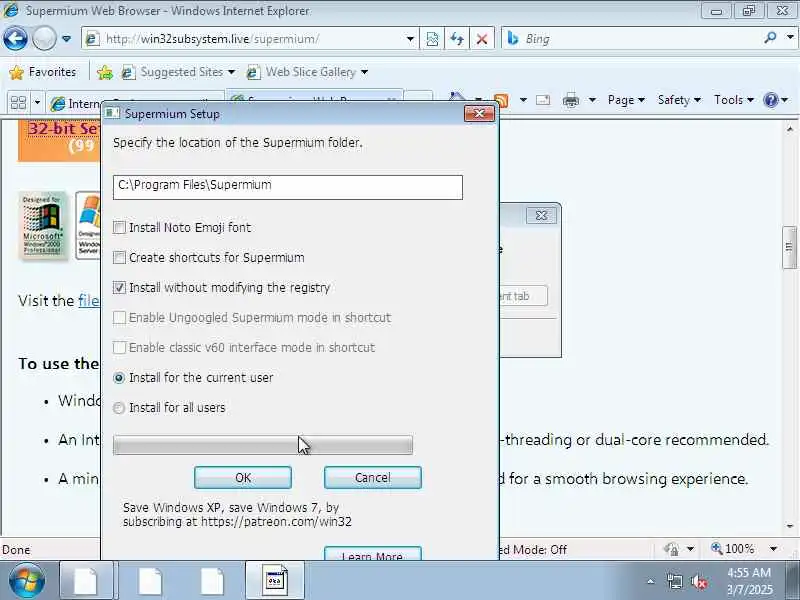Open Web Slice Gallery dropdown
Viewport: 800px width, 600px height.
307,72
